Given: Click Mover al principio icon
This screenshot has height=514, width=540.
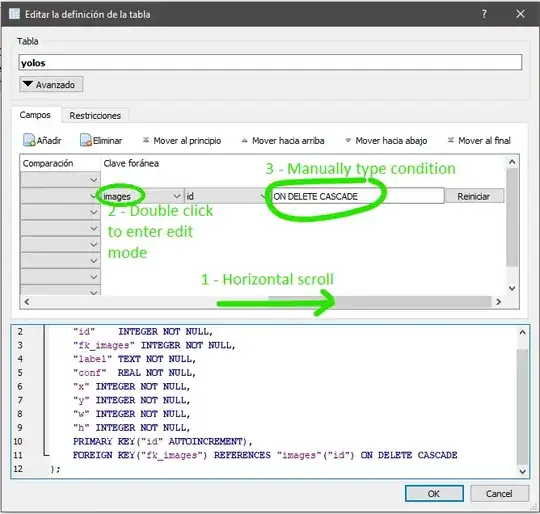Looking at the screenshot, I should 146,140.
